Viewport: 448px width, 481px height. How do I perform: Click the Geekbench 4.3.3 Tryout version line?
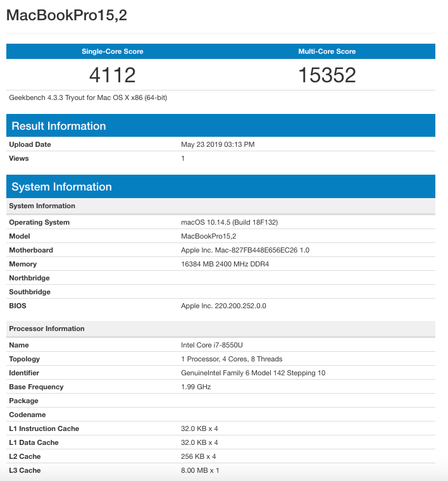88,97
